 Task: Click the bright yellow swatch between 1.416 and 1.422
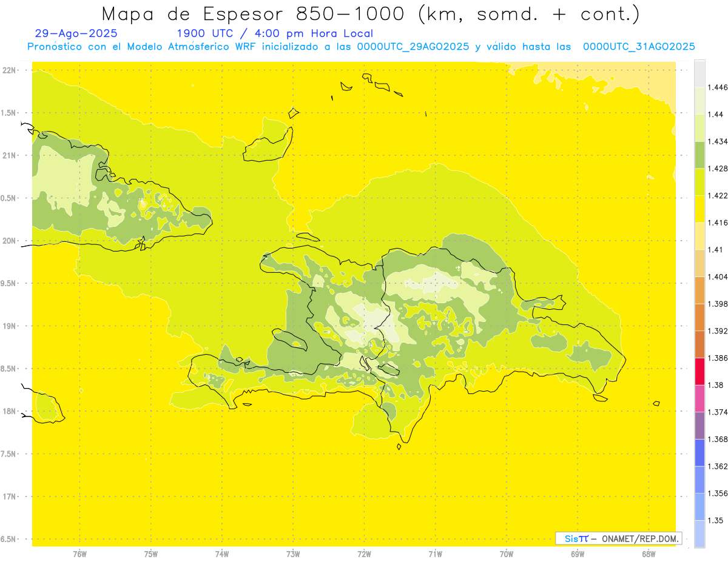pos(699,209)
